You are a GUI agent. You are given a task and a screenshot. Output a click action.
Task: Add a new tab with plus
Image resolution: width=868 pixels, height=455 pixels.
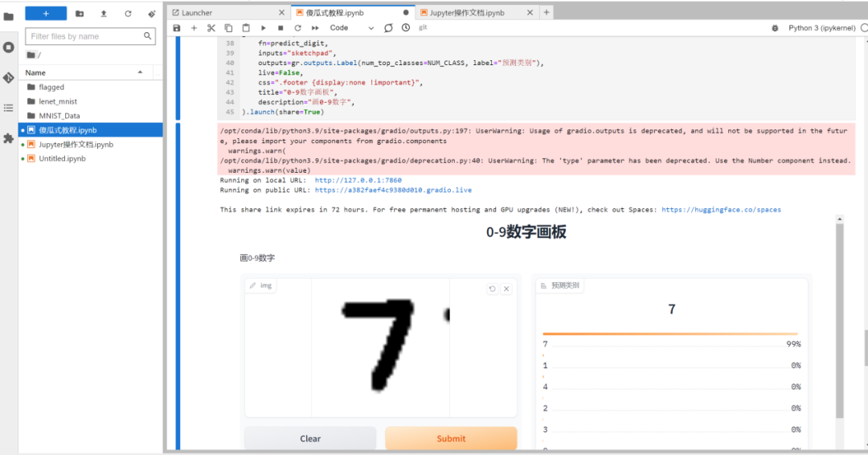[x=547, y=12]
